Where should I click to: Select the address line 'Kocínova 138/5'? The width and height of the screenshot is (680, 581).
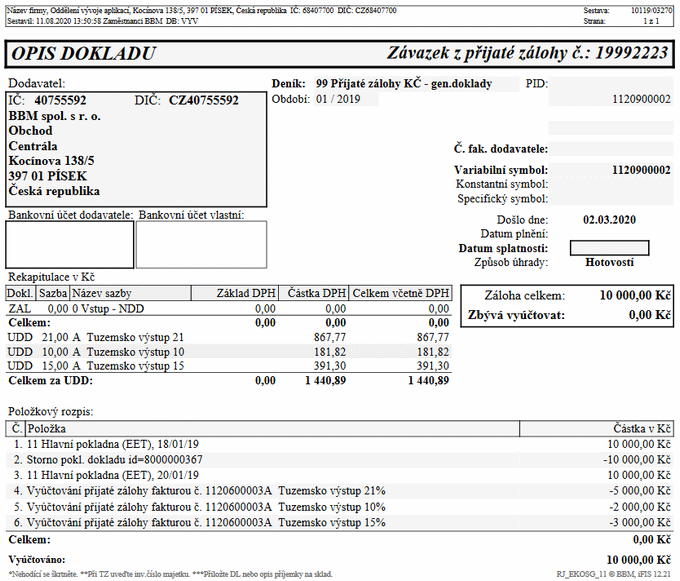click(51, 161)
